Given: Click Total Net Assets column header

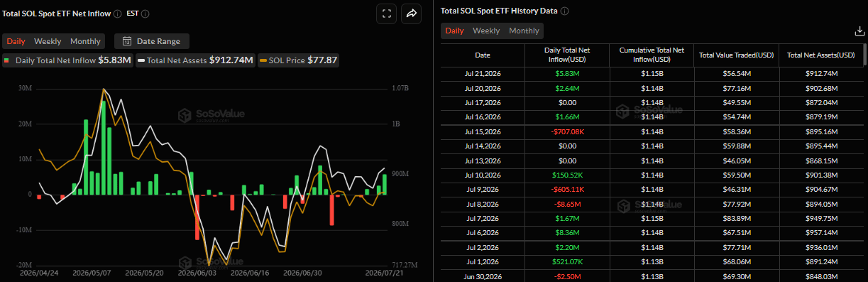Looking at the screenshot, I should (821, 55).
